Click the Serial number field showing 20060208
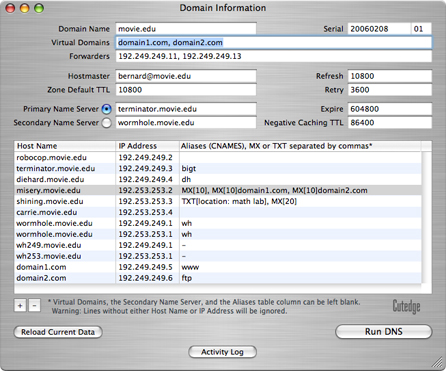Screen dimensions: 446x371 pos(379,29)
